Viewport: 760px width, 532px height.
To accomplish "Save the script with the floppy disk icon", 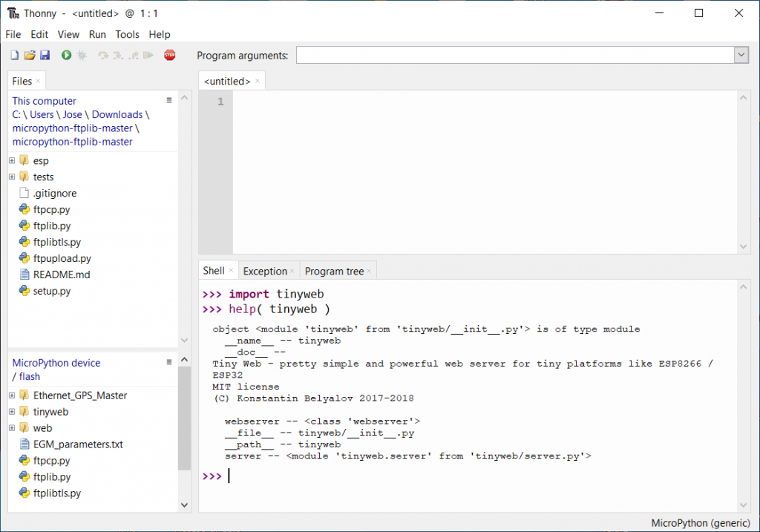I will pos(45,55).
